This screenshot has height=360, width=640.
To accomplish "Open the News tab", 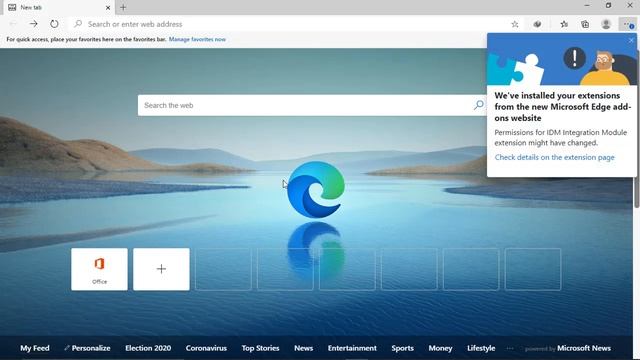I will coord(304,348).
